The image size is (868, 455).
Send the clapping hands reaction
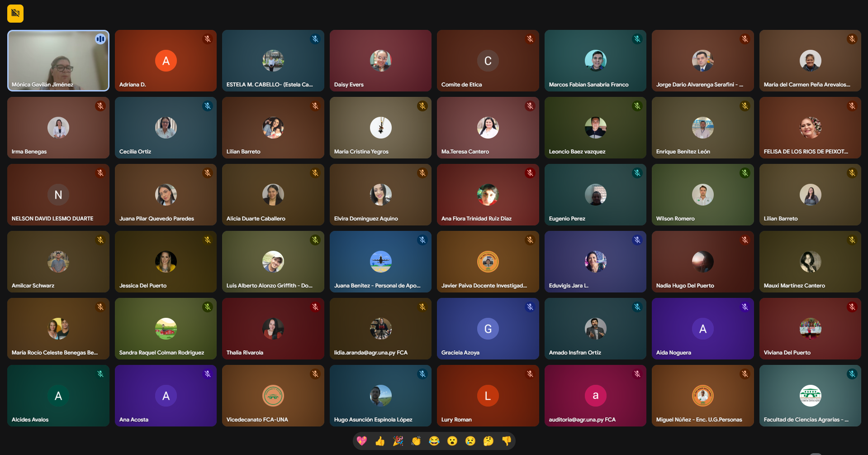tap(416, 441)
